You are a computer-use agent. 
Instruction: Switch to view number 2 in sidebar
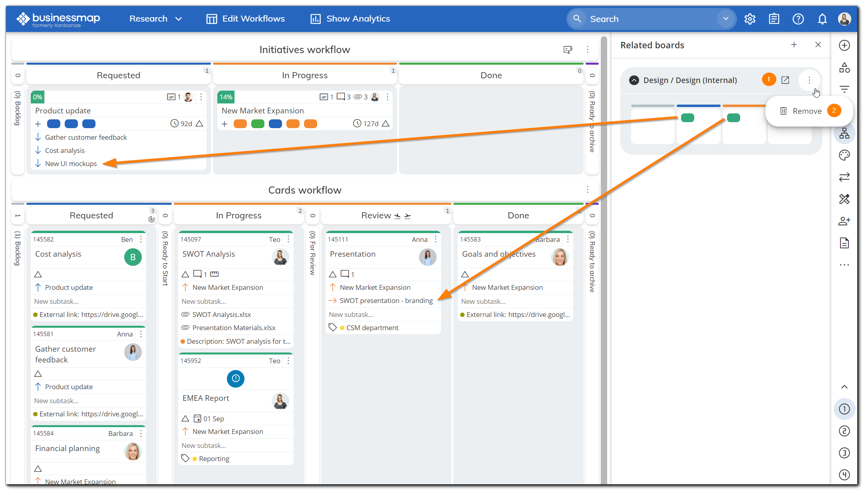844,431
